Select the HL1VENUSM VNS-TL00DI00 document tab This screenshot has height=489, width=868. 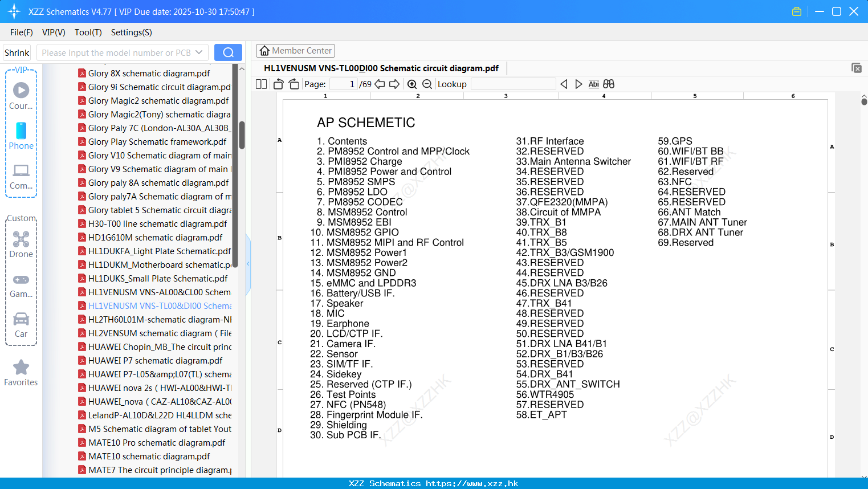tap(381, 68)
